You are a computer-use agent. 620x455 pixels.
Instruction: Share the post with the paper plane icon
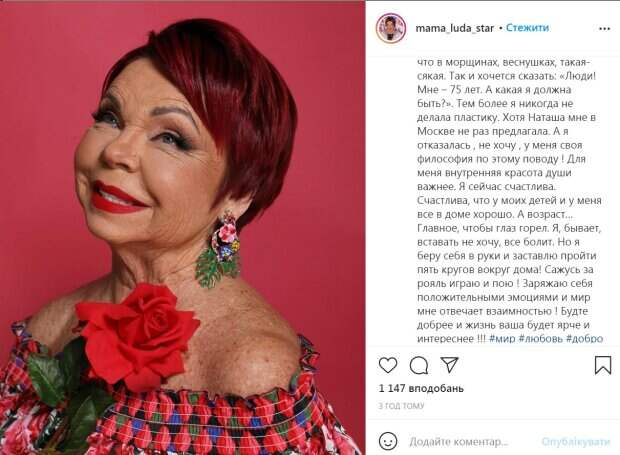[449, 365]
